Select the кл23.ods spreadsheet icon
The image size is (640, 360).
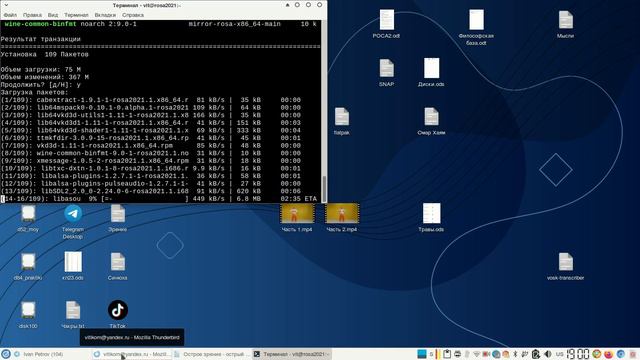coord(73,266)
